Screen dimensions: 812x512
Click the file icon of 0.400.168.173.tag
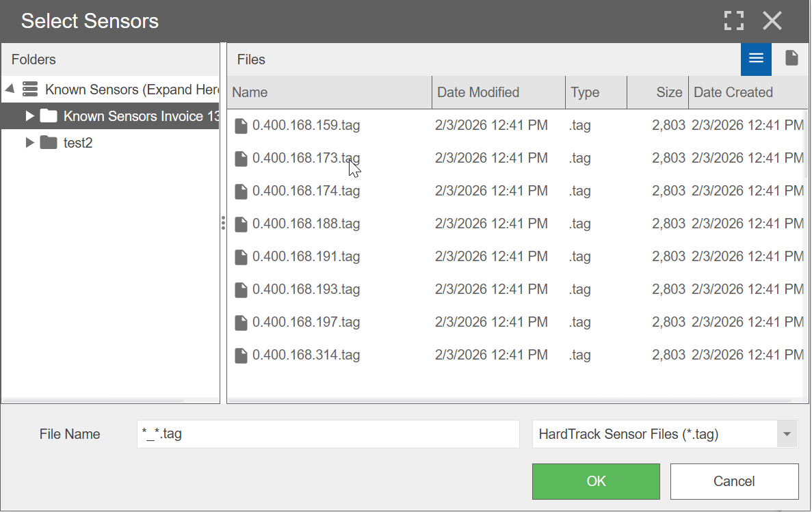point(241,159)
